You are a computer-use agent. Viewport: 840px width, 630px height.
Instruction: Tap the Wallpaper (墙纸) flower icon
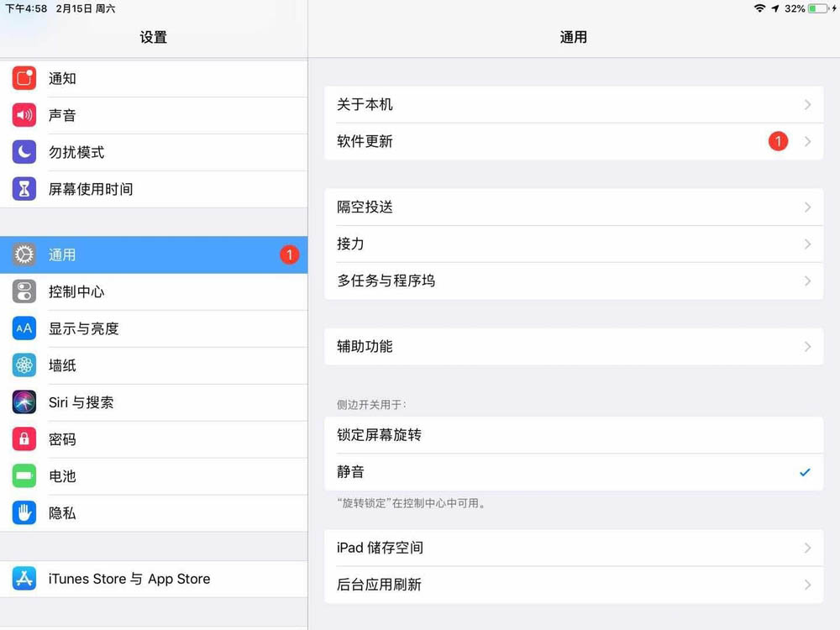24,365
